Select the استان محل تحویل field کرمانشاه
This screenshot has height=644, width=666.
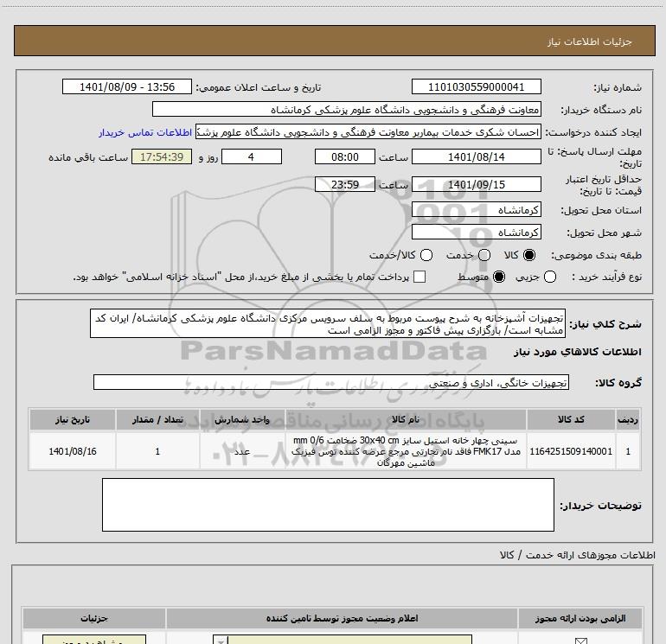click(476, 210)
